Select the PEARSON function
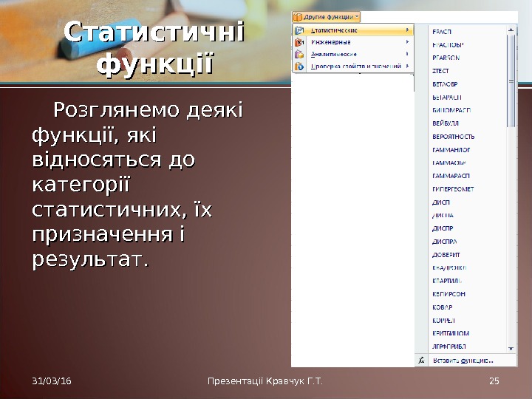This screenshot has height=399, width=532. (x=446, y=58)
